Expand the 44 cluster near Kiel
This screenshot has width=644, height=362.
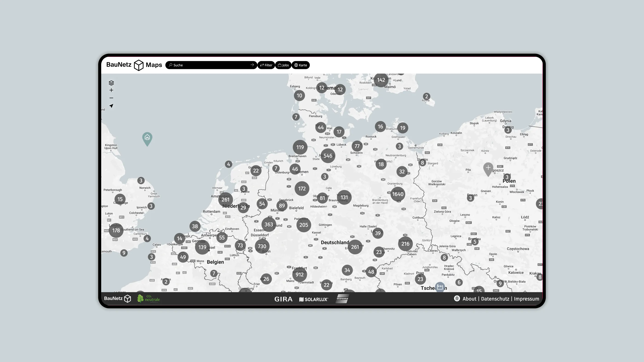(321, 128)
